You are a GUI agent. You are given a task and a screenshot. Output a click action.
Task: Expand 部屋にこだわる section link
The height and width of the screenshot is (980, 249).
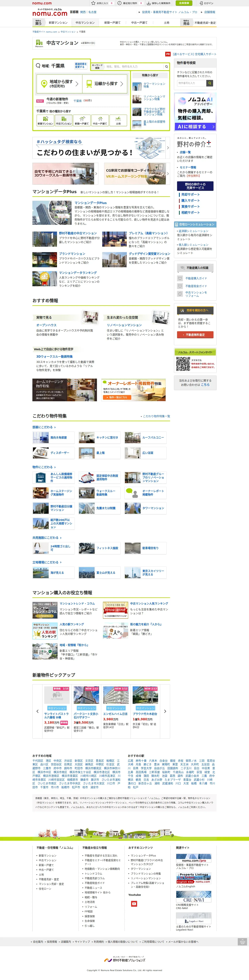pos(44,427)
